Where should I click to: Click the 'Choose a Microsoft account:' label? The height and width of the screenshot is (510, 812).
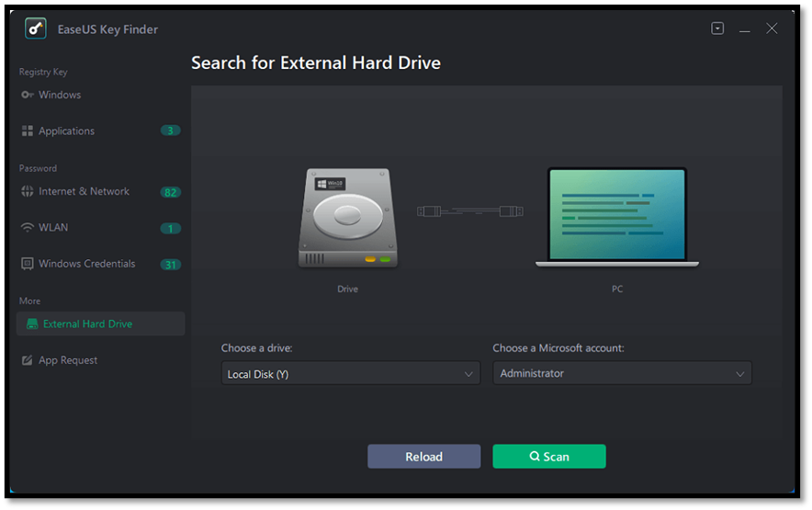(x=558, y=347)
